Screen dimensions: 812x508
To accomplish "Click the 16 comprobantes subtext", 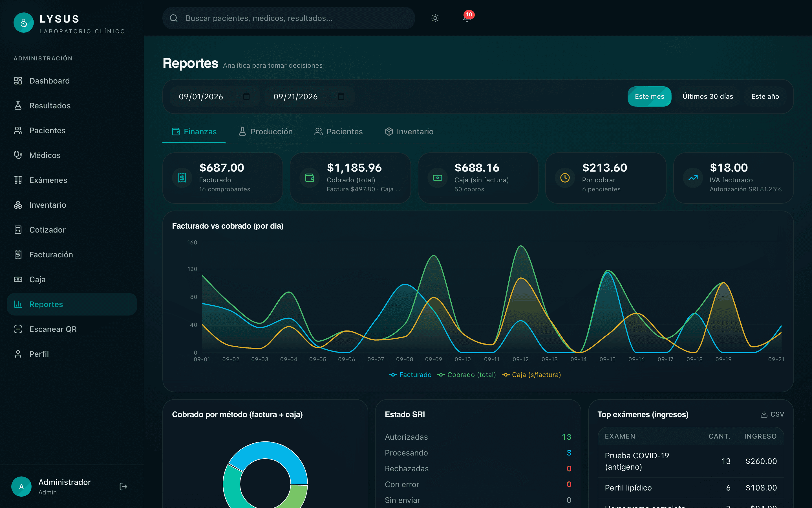I will click(224, 189).
